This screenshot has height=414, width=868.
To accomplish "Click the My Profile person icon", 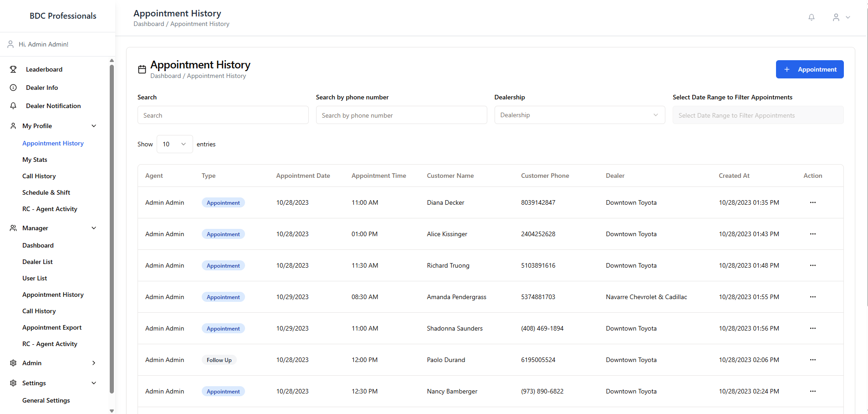I will click(13, 126).
